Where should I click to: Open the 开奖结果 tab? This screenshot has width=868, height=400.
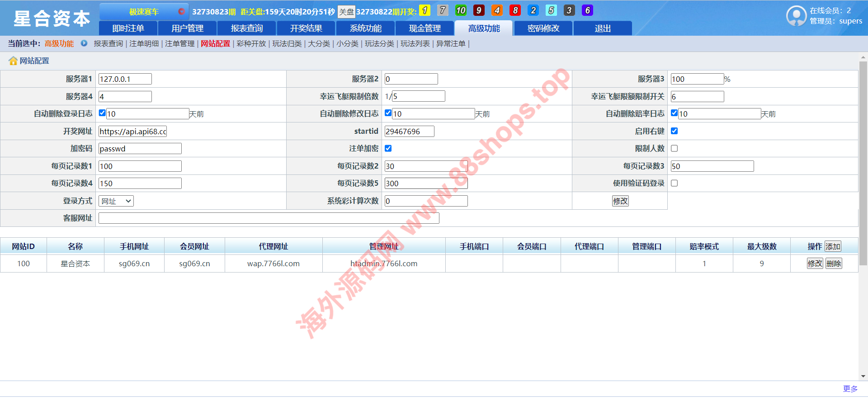(x=306, y=28)
